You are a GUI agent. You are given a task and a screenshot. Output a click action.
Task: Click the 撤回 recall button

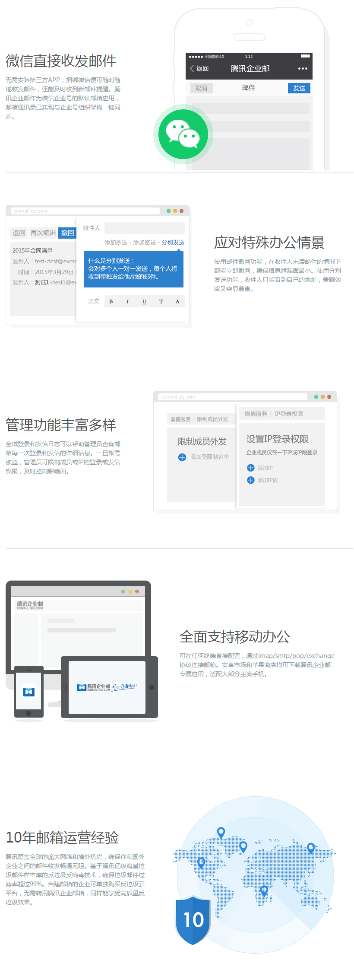(67, 233)
